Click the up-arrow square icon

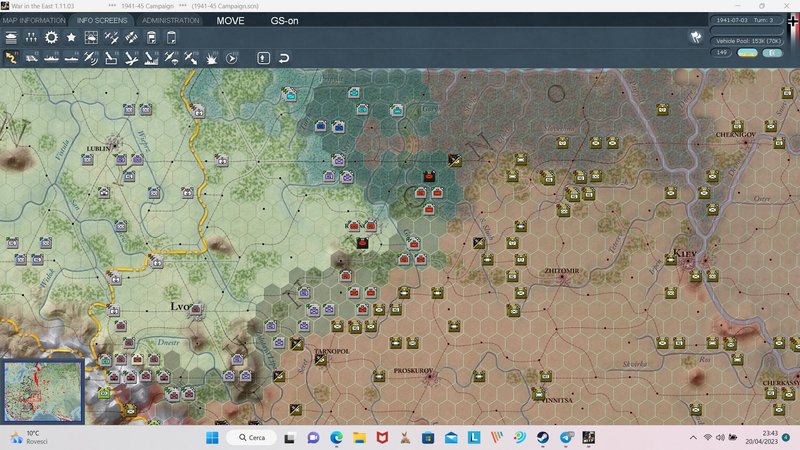click(x=263, y=58)
